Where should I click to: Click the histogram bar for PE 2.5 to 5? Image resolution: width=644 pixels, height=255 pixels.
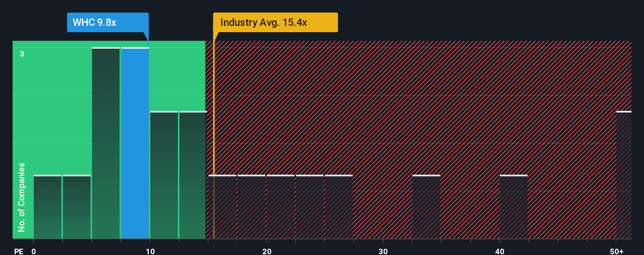pyautogui.click(x=77, y=207)
